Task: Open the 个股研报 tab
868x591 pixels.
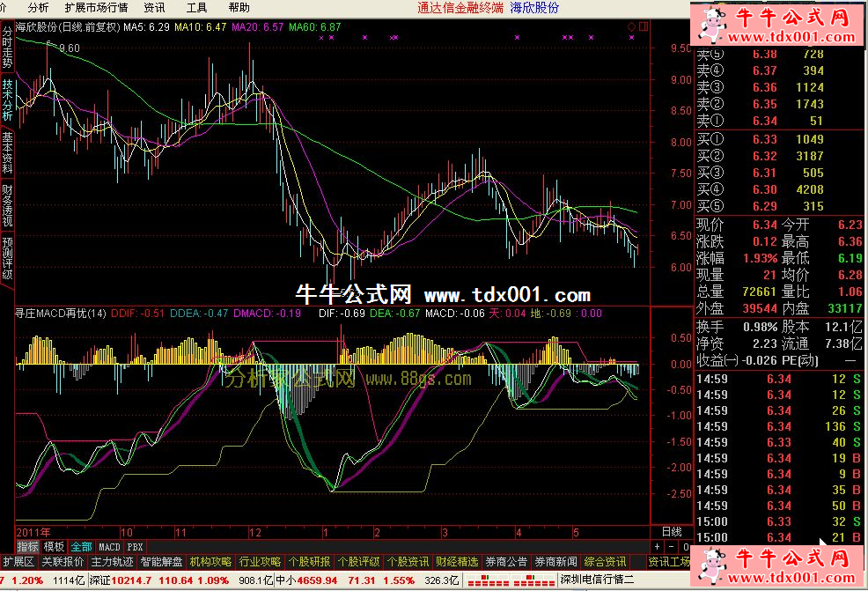Action: [309, 562]
